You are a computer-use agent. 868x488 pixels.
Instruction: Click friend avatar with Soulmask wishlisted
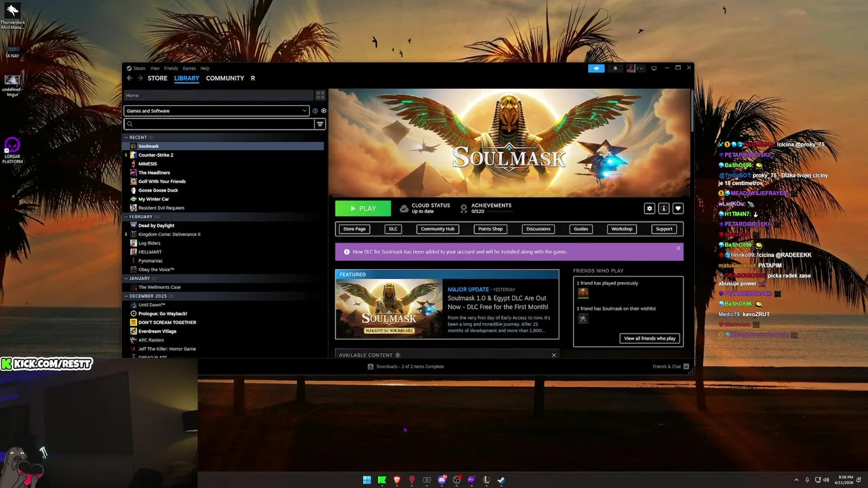[583, 319]
